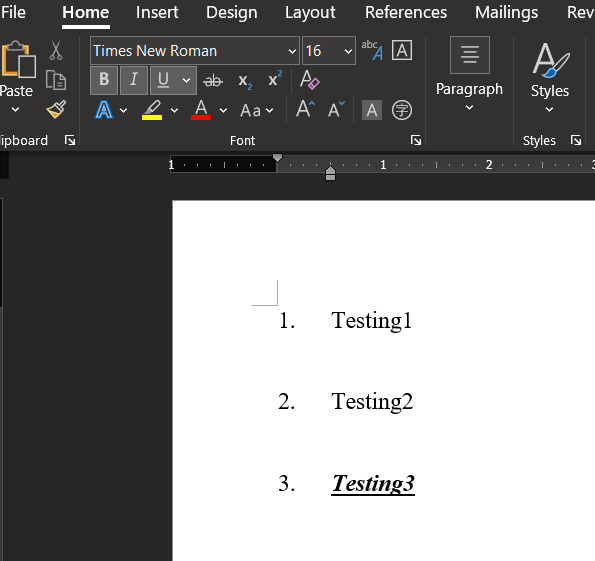
Task: Toggle Underline formatting off
Action: tap(164, 80)
